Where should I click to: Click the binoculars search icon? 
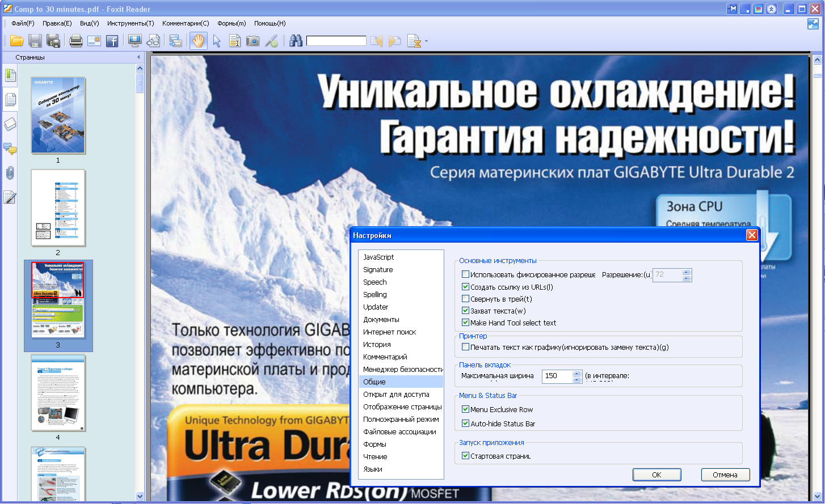click(x=296, y=41)
